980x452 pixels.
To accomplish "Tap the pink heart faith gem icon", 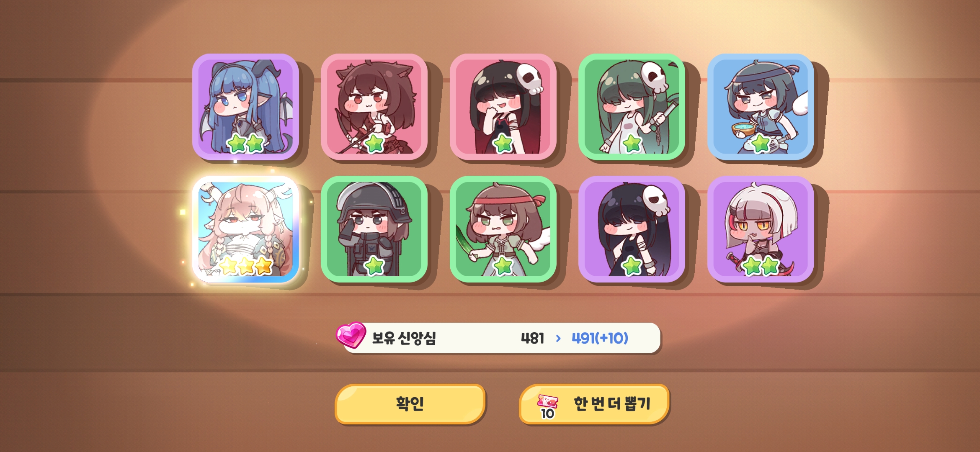I will [x=351, y=335].
